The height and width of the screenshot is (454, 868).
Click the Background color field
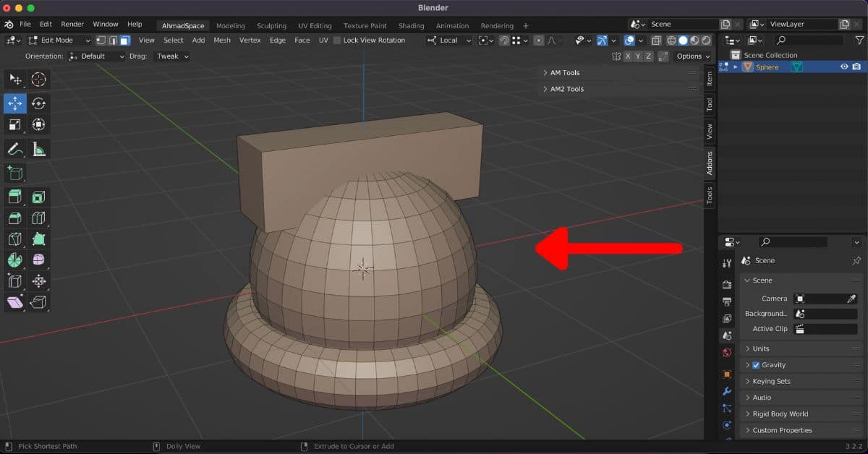(825, 314)
